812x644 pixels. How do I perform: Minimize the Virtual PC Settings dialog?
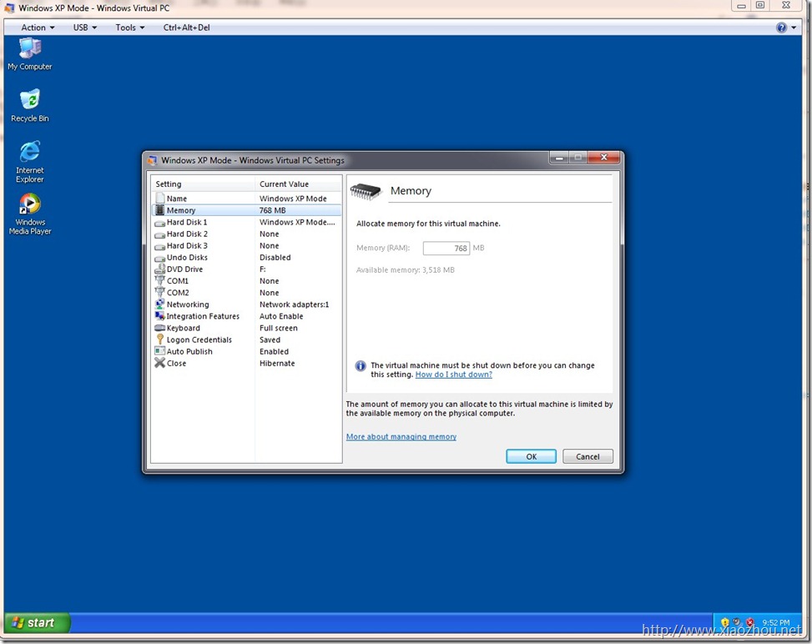[x=559, y=158]
